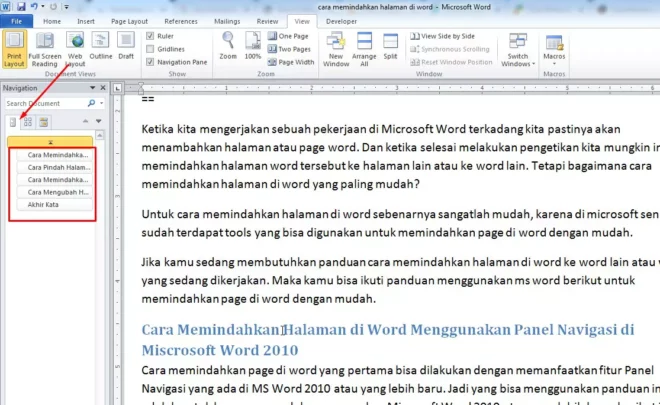The width and height of the screenshot is (660, 405).
Task: Open the Review tab
Action: pyautogui.click(x=267, y=21)
